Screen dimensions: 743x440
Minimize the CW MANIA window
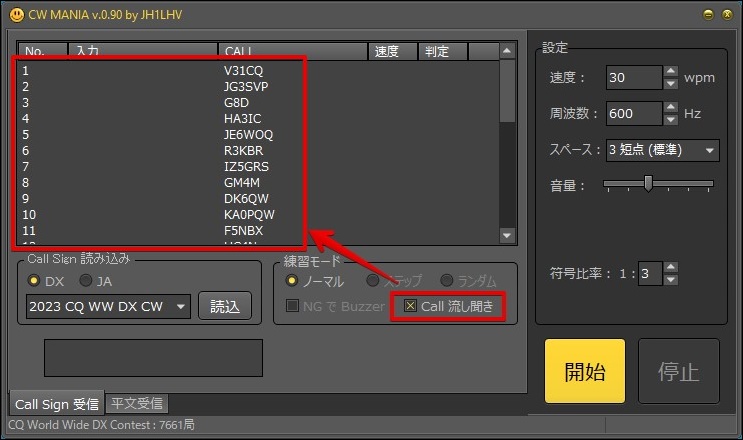(x=708, y=15)
